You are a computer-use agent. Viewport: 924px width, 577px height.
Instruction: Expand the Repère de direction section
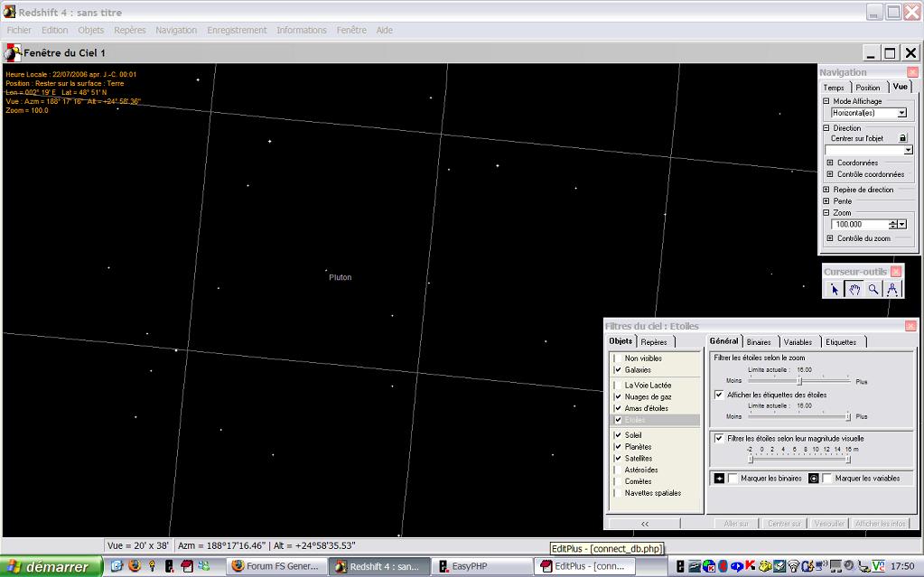(x=826, y=190)
